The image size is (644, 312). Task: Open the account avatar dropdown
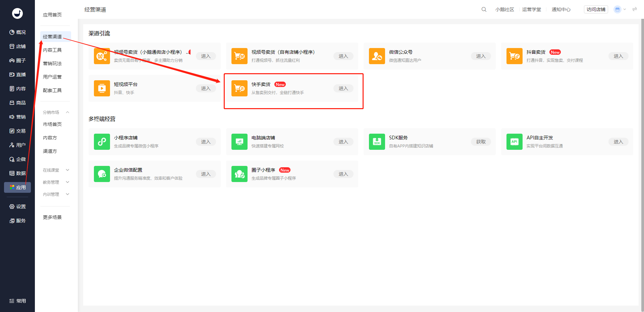coord(620,9)
